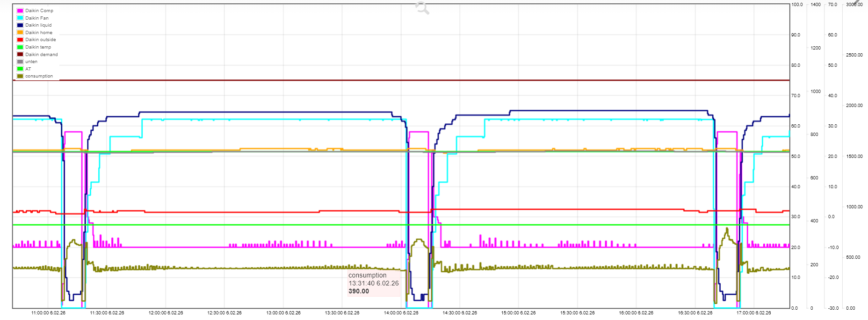
Task: Toggle the Daikin temp series label
Action: (38, 47)
